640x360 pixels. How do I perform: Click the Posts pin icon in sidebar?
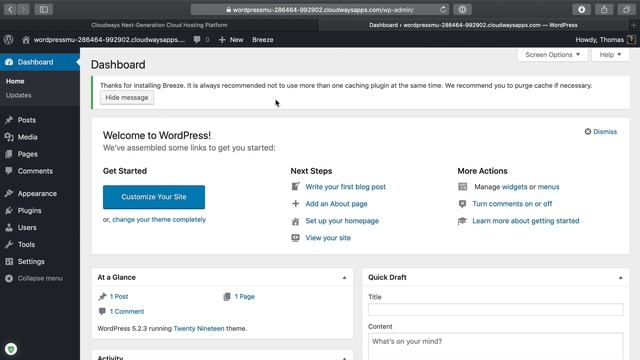[x=9, y=120]
